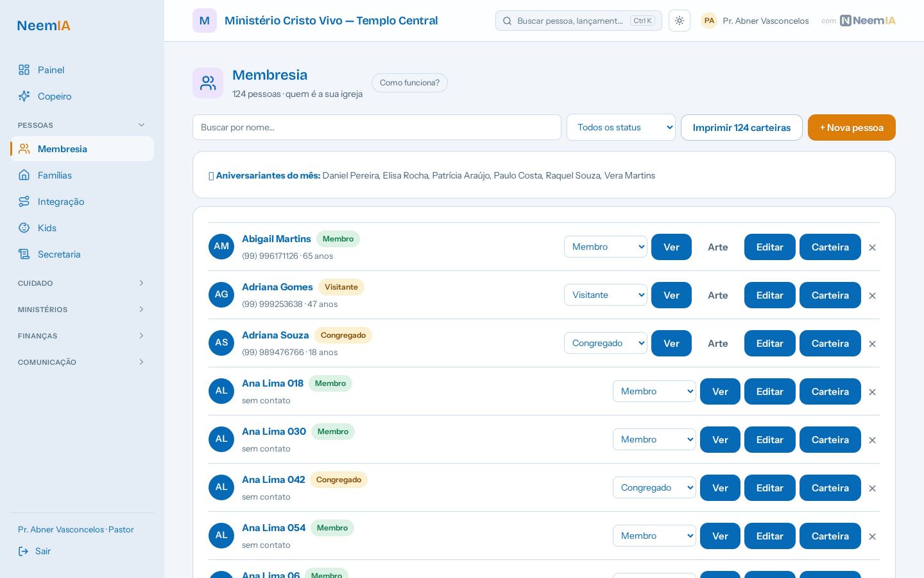Delete Ana Lima 054 with X icon
Image resolution: width=924 pixels, height=578 pixels.
(x=872, y=536)
